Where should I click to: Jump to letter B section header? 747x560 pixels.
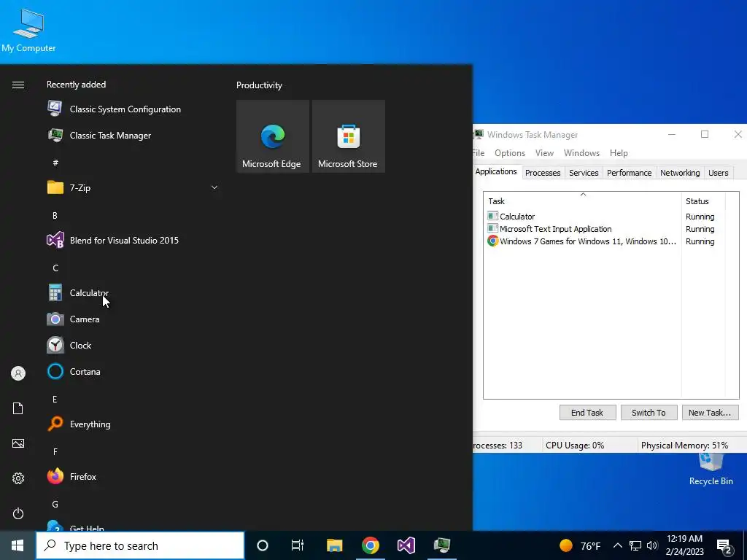55,215
